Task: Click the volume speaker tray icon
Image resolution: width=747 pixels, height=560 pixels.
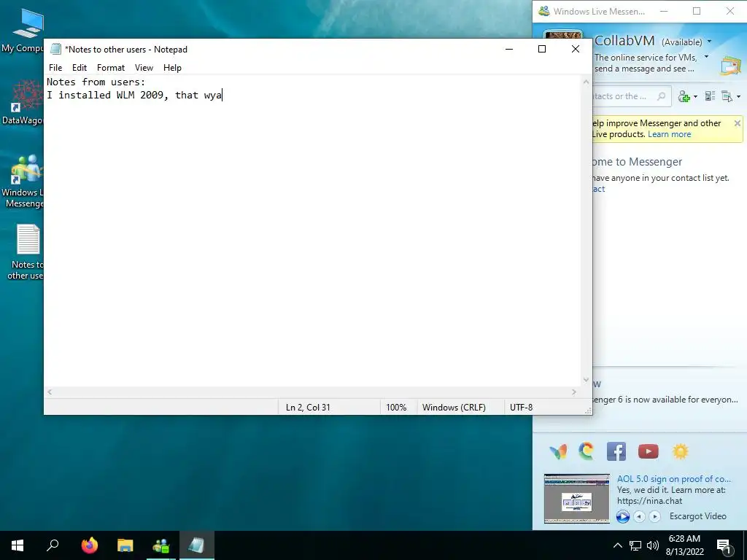Action: tap(653, 545)
